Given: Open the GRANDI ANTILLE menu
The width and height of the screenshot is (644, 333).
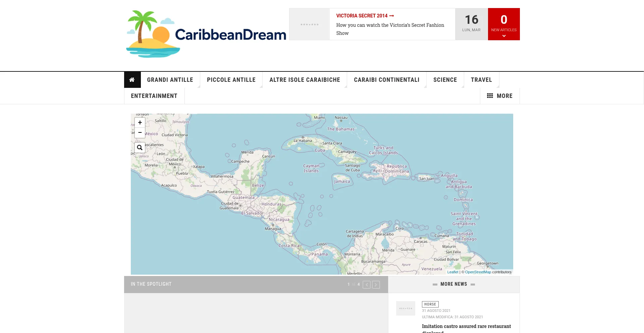Looking at the screenshot, I should tap(170, 80).
